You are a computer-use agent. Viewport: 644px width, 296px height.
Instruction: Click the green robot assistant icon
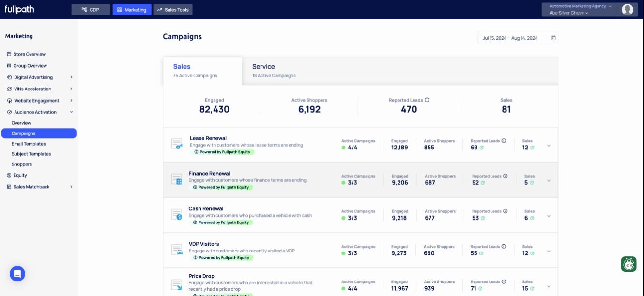click(x=629, y=265)
